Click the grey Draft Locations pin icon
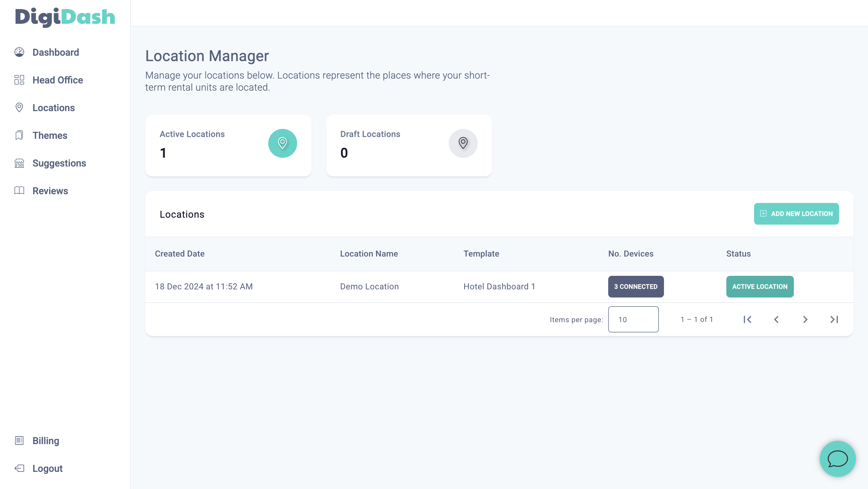The height and width of the screenshot is (489, 868). [463, 143]
